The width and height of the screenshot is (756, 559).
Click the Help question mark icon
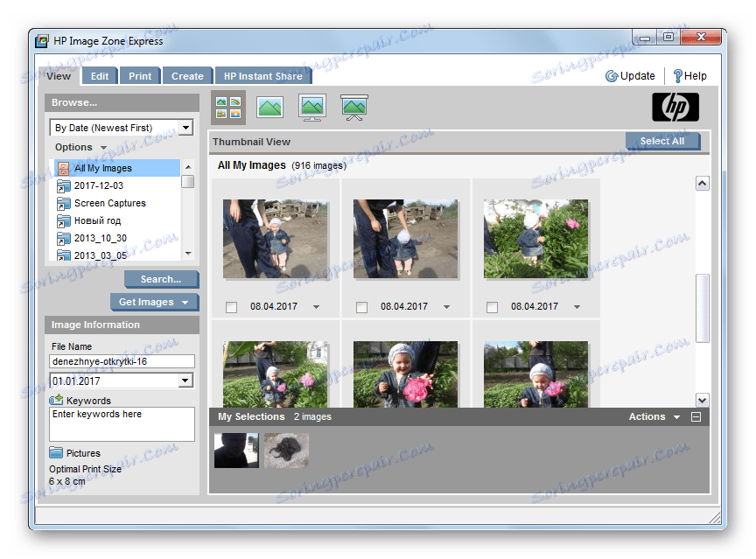coord(678,76)
